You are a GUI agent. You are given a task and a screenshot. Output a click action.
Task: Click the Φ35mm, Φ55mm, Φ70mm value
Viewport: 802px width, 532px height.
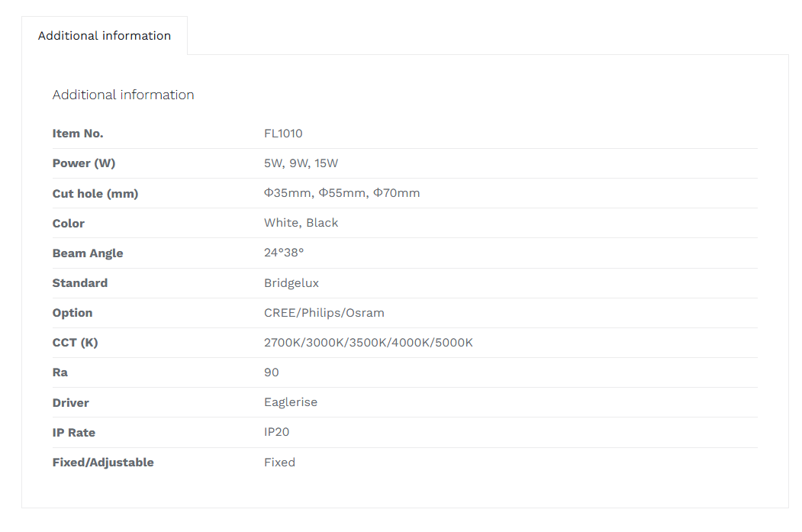pos(342,193)
